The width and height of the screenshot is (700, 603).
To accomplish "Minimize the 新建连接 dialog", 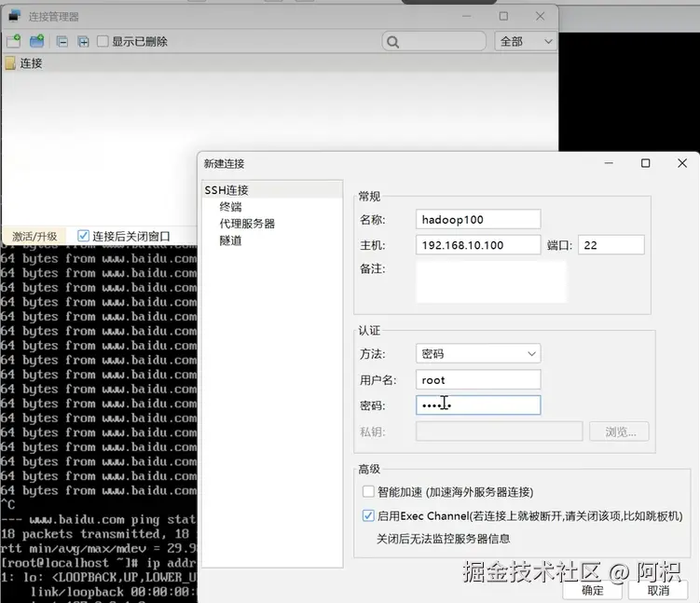I will 609,163.
